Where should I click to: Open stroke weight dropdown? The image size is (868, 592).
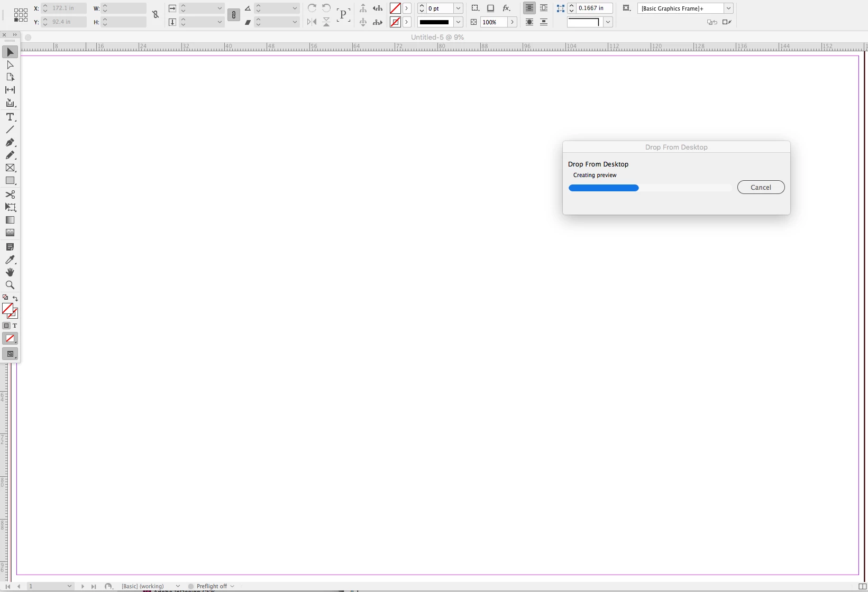point(459,8)
